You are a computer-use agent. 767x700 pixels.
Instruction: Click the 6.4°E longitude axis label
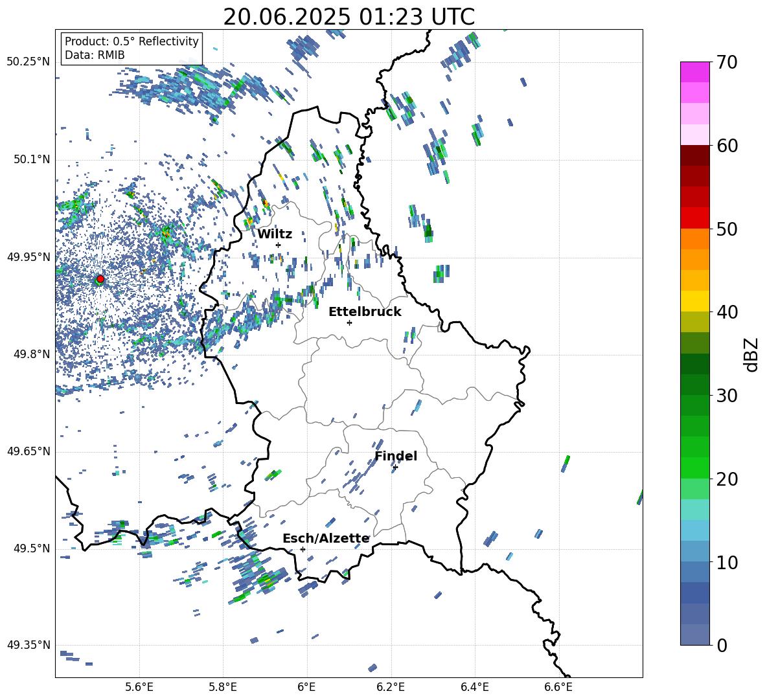coord(474,687)
